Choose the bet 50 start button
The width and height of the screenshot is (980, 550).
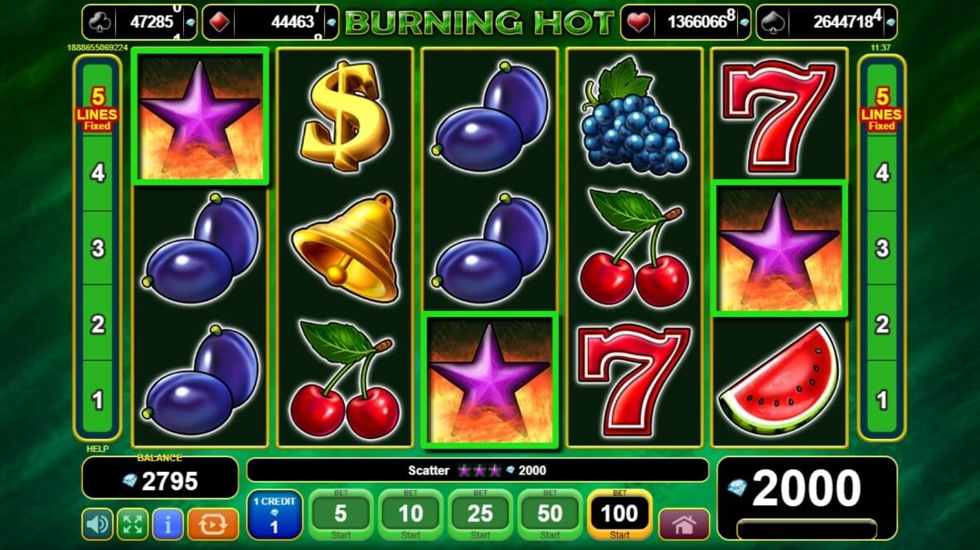pyautogui.click(x=550, y=515)
